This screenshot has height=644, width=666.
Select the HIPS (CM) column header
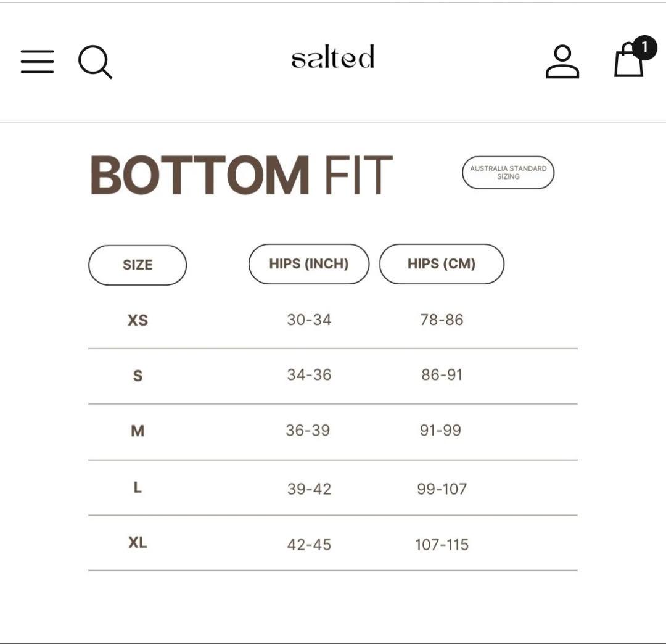click(442, 263)
